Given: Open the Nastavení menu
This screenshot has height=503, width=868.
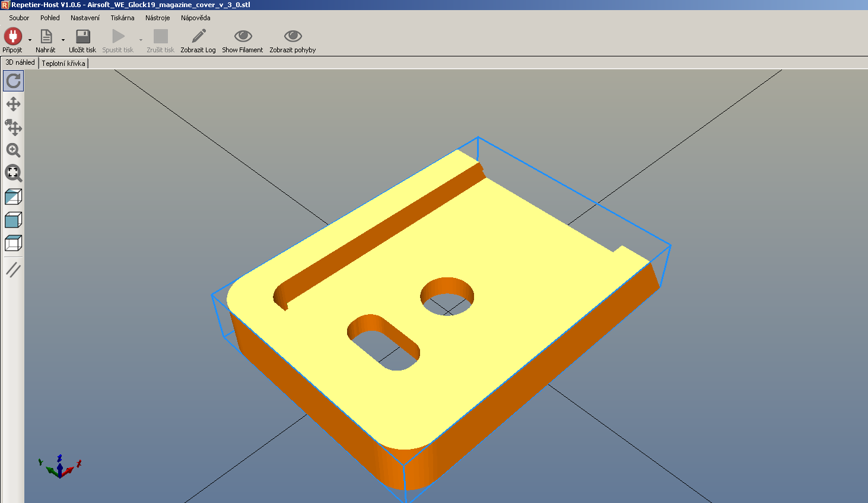Looking at the screenshot, I should [x=85, y=18].
